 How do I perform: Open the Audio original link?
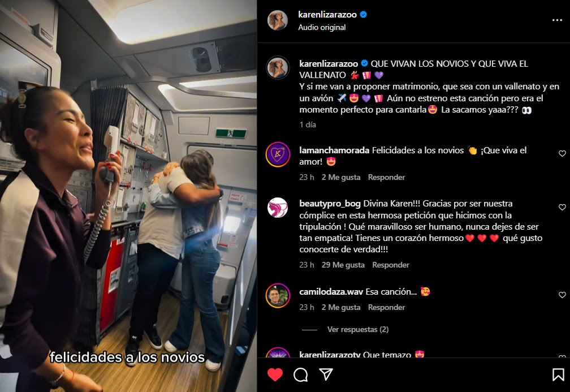tap(322, 27)
